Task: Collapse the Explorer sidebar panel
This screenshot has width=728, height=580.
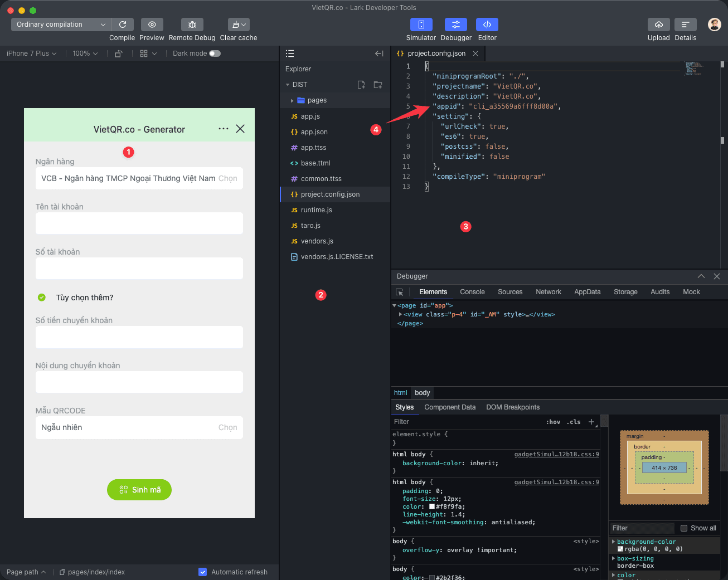Action: click(379, 53)
